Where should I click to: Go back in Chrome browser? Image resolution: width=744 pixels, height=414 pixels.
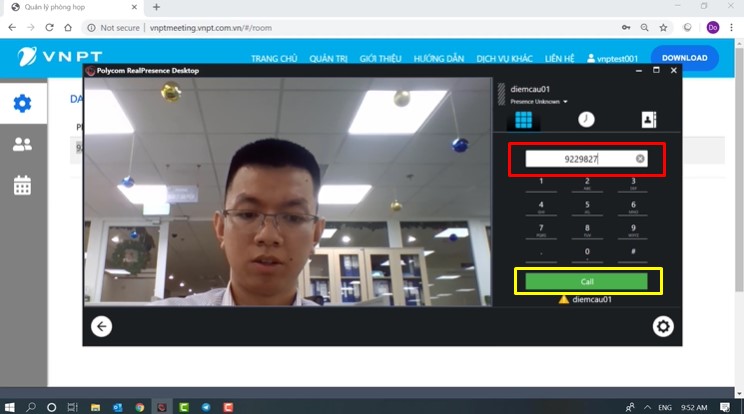click(12, 28)
